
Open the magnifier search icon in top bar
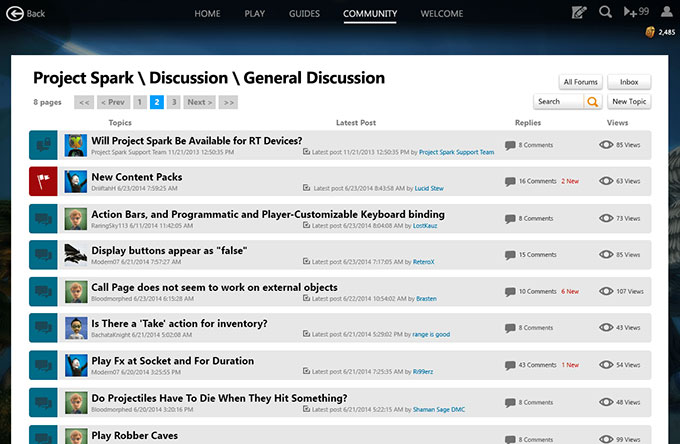point(605,12)
